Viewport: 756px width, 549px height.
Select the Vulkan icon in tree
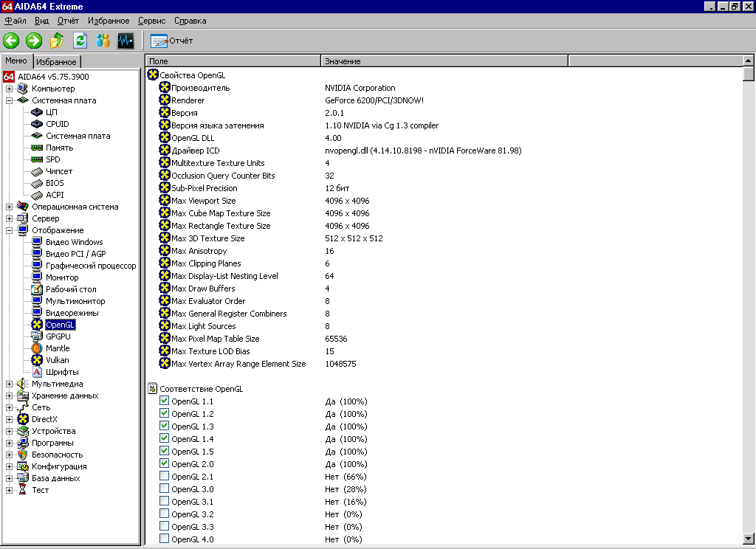[x=37, y=360]
